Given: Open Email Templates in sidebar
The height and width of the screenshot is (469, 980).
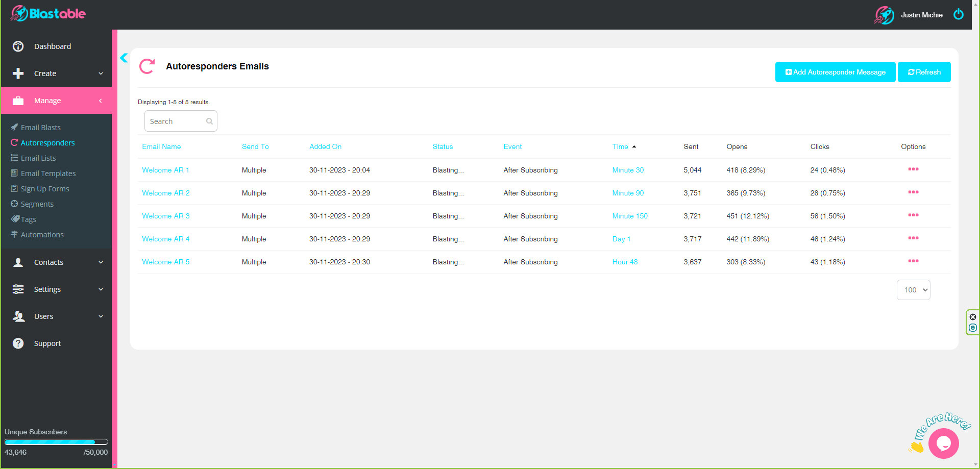Looking at the screenshot, I should pos(48,174).
